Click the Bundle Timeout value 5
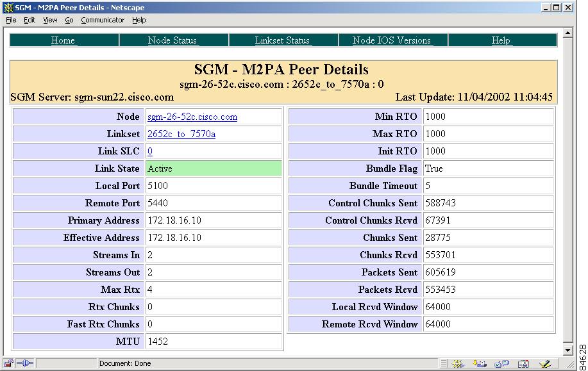The image size is (588, 371). [428, 186]
